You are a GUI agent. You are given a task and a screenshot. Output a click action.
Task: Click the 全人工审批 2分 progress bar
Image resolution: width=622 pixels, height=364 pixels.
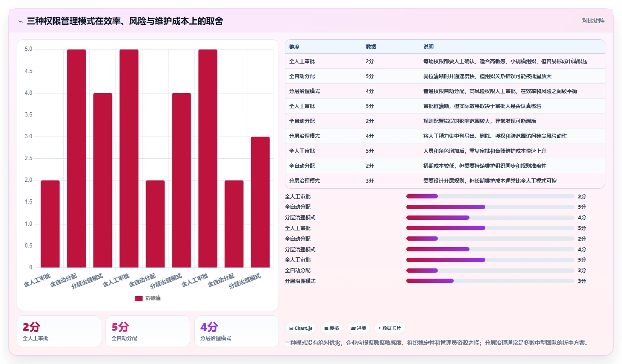490,196
